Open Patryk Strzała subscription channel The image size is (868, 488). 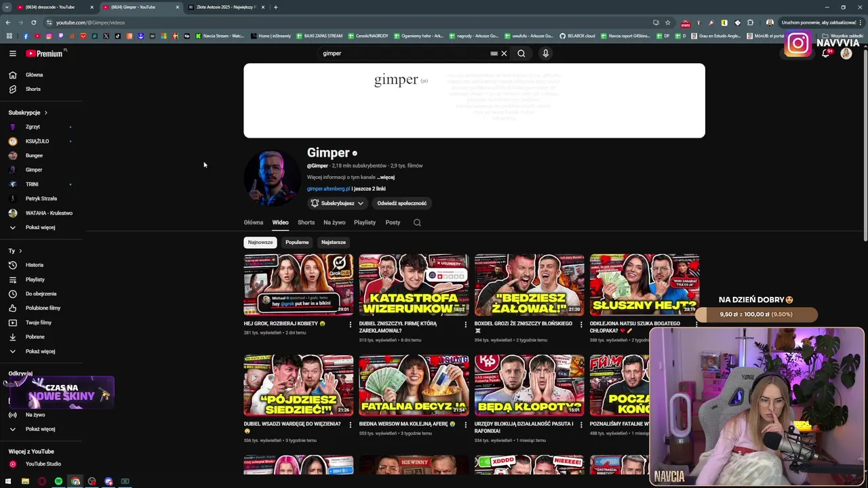[42, 199]
